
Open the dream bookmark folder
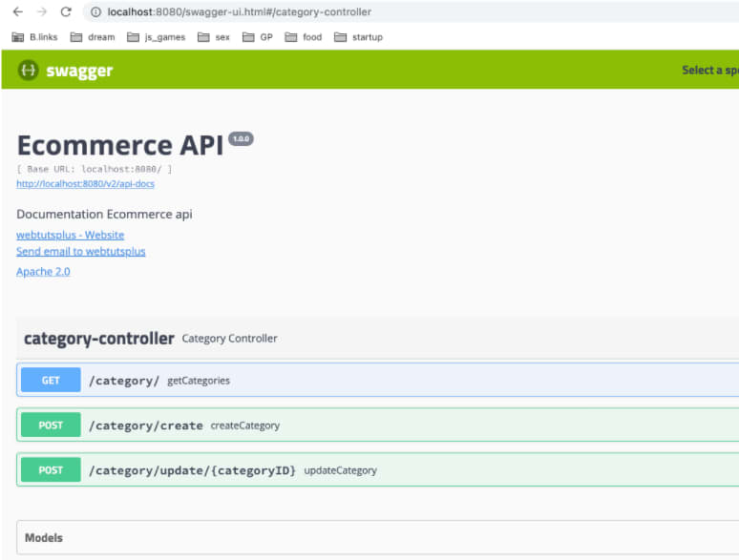[x=93, y=37]
